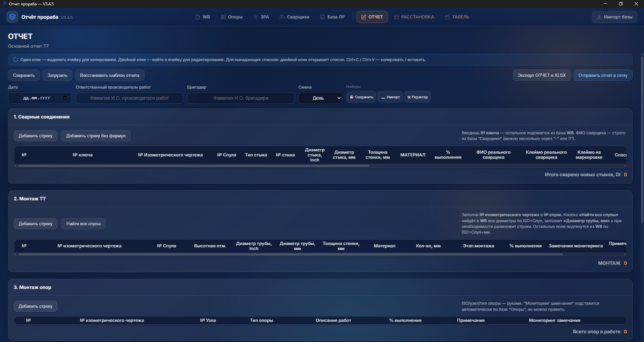
Task: Click the info icon in the hint banner
Action: (15, 60)
